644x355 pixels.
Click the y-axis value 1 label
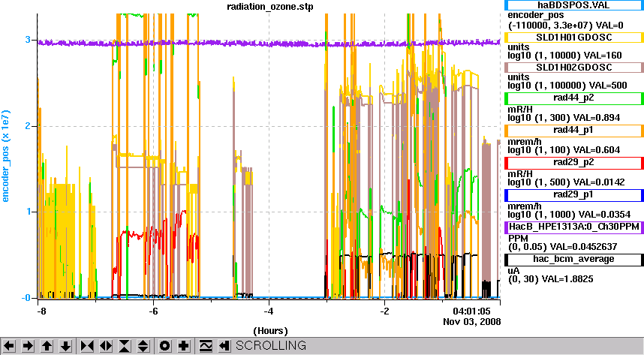tap(28, 212)
